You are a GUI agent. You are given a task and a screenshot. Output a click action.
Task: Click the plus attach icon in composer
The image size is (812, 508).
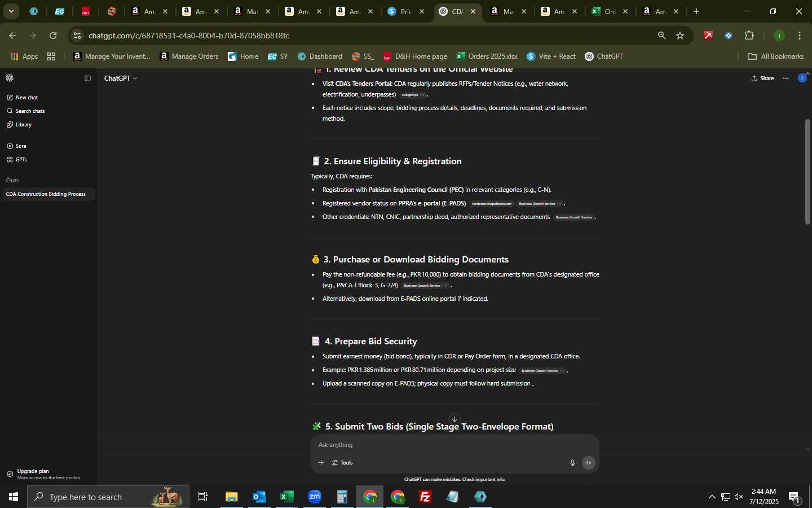[321, 463]
